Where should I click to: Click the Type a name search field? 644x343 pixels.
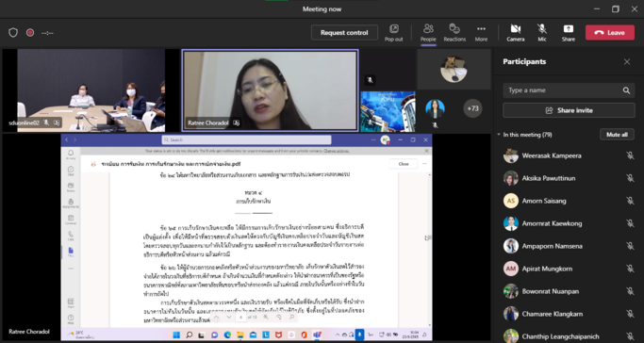569,90
